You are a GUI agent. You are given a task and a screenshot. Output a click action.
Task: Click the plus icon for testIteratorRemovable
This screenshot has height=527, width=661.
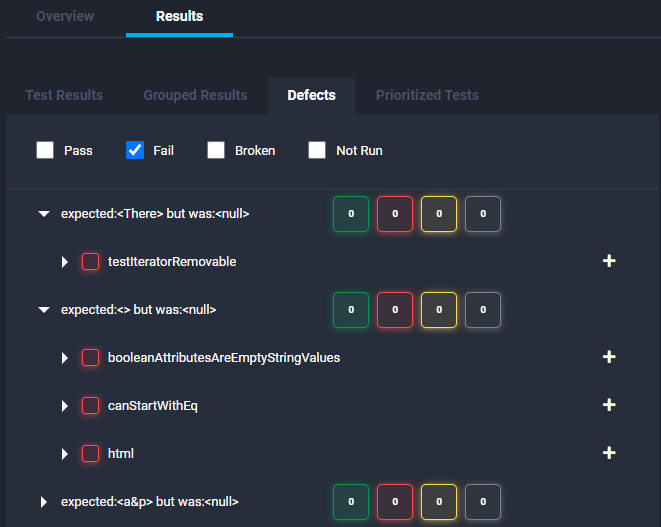(609, 261)
